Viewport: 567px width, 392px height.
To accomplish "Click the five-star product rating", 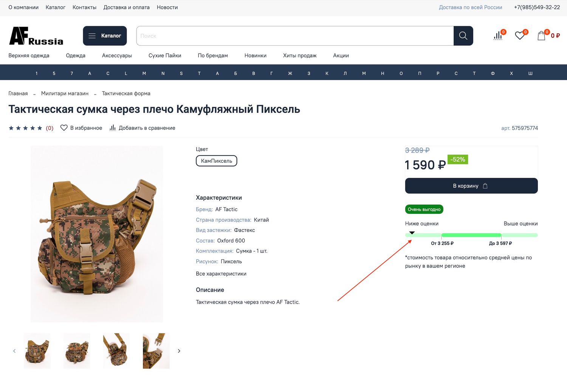I will pyautogui.click(x=25, y=128).
